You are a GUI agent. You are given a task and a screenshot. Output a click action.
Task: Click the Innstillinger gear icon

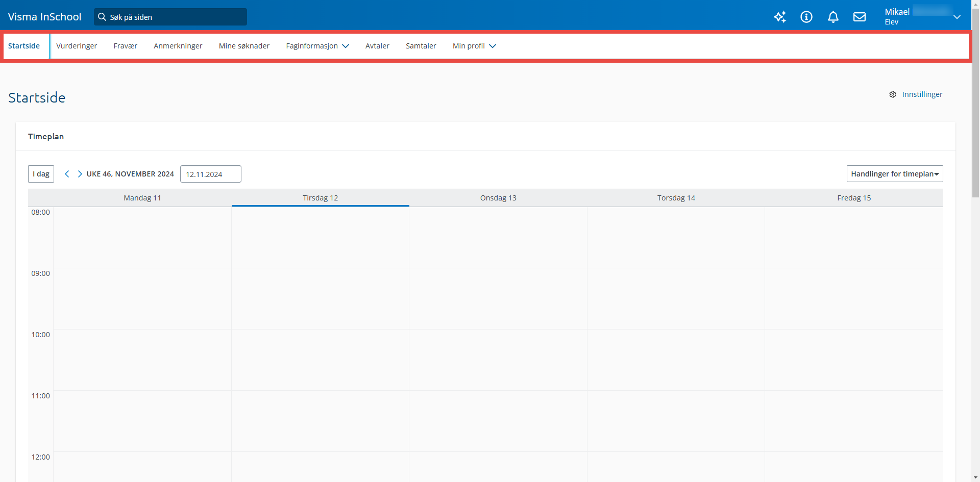(893, 94)
